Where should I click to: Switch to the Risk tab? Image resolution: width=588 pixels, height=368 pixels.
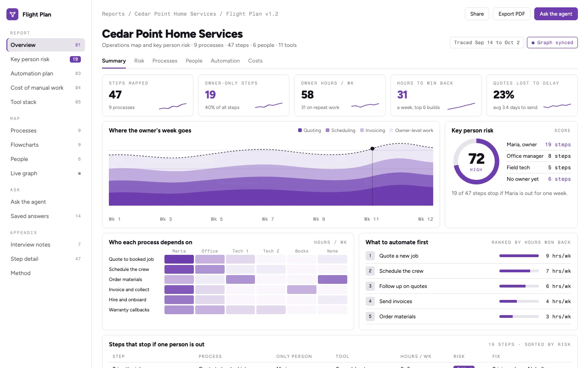pos(139,61)
